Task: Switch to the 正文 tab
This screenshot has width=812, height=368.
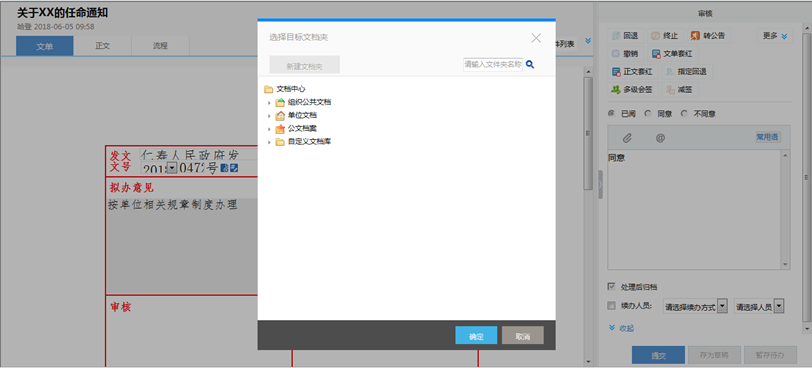Action: coord(103,46)
